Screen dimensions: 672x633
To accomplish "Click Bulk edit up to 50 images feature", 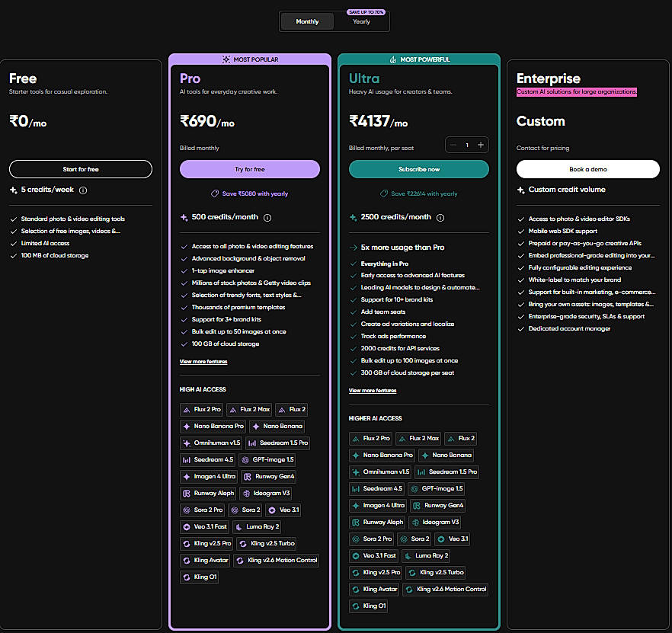I will 238,331.
